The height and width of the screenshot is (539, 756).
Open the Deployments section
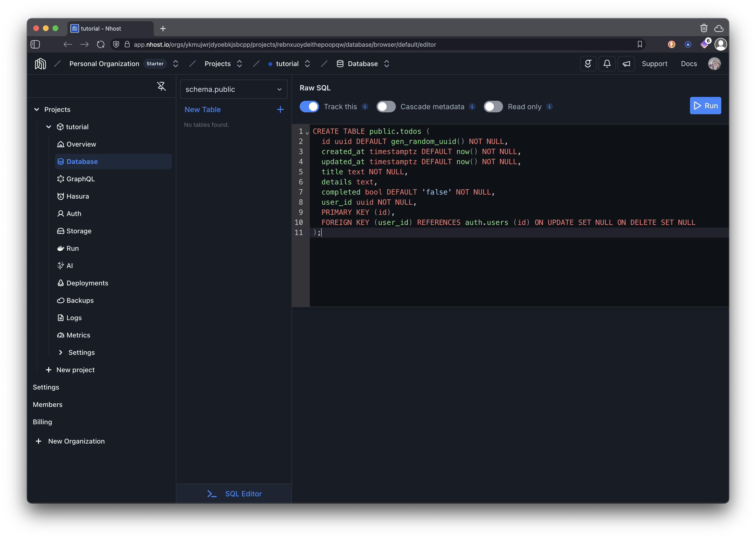tap(87, 283)
